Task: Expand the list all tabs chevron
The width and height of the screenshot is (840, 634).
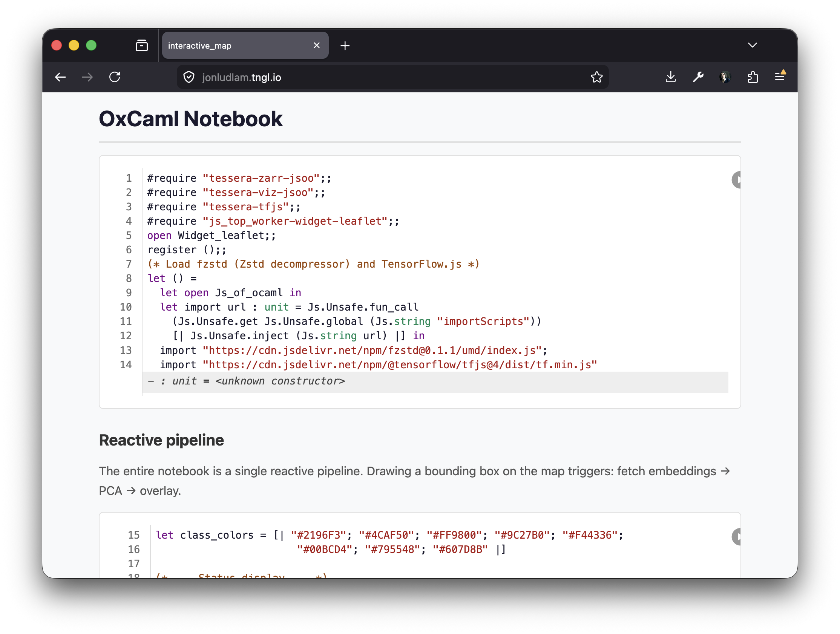Action: point(752,46)
